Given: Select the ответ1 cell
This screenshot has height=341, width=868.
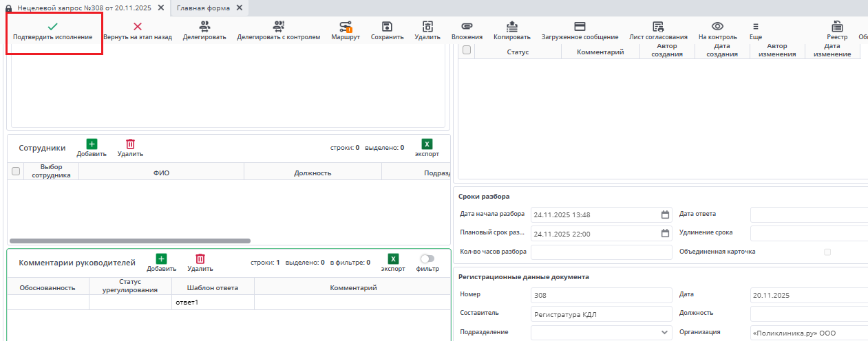Looking at the screenshot, I should click(213, 302).
